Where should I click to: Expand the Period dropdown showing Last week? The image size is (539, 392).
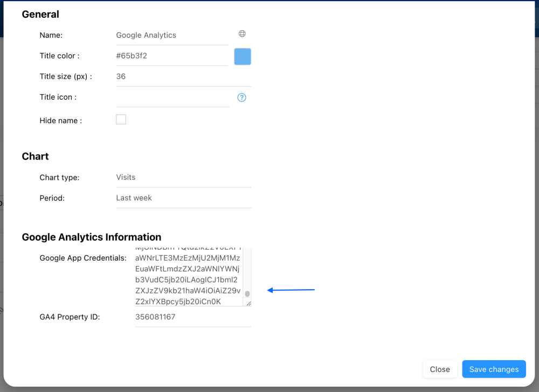pyautogui.click(x=183, y=198)
